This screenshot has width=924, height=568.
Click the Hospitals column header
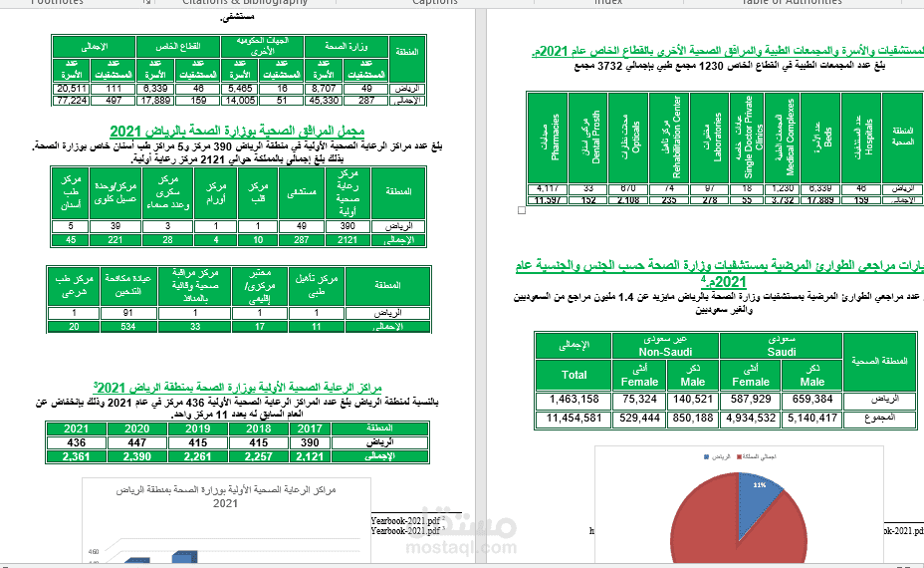pyautogui.click(x=861, y=138)
